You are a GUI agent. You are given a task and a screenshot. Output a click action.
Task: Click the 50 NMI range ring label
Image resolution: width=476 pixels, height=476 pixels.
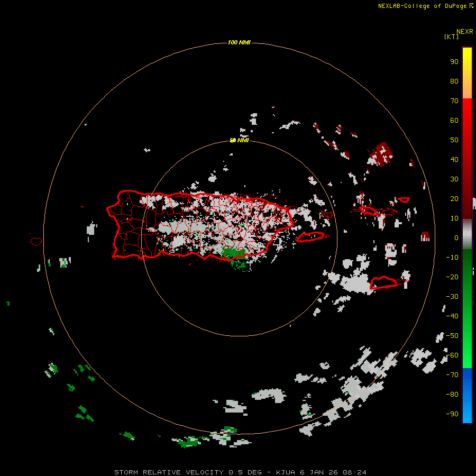tap(239, 140)
